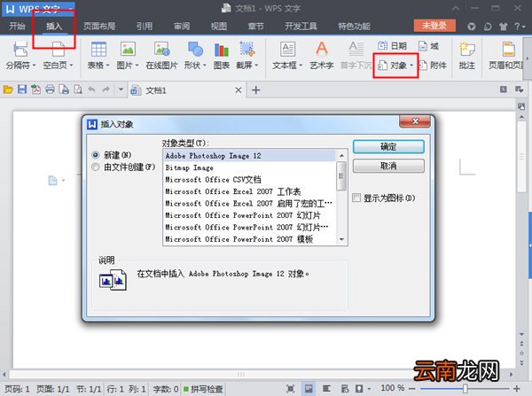
Task: Click the print icon in quick toolbar
Action: click(50, 89)
